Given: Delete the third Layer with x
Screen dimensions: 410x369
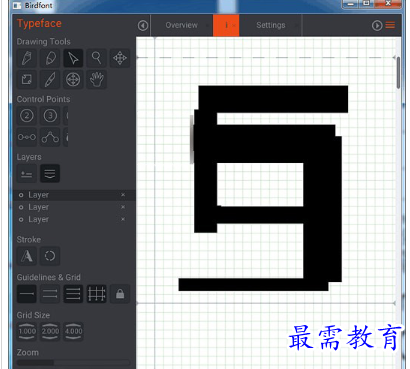Looking at the screenshot, I should tap(123, 219).
